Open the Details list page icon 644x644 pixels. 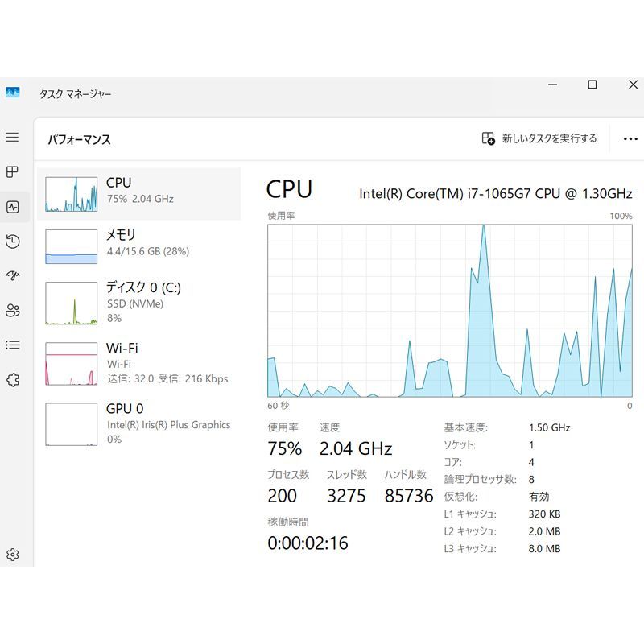click(x=13, y=345)
